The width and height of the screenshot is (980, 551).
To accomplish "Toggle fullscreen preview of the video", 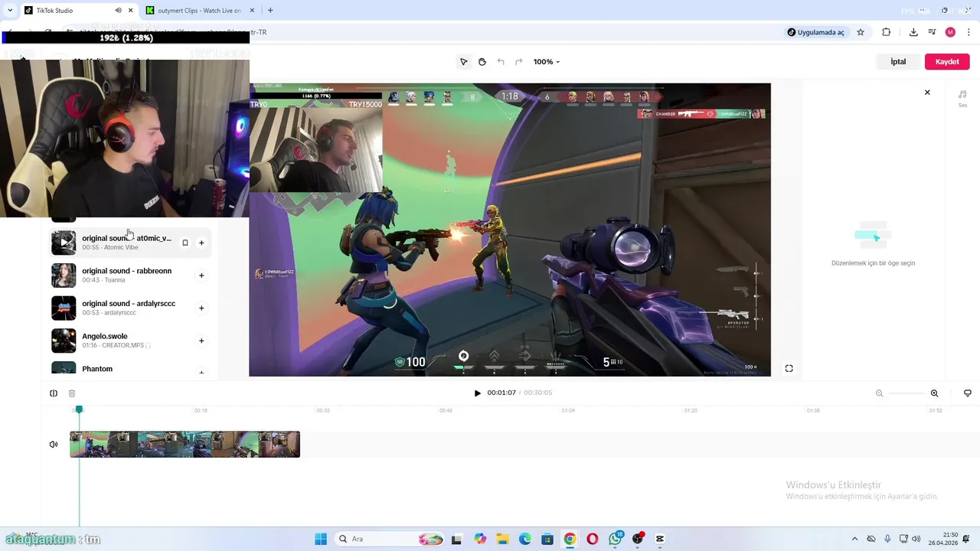I will [x=789, y=369].
